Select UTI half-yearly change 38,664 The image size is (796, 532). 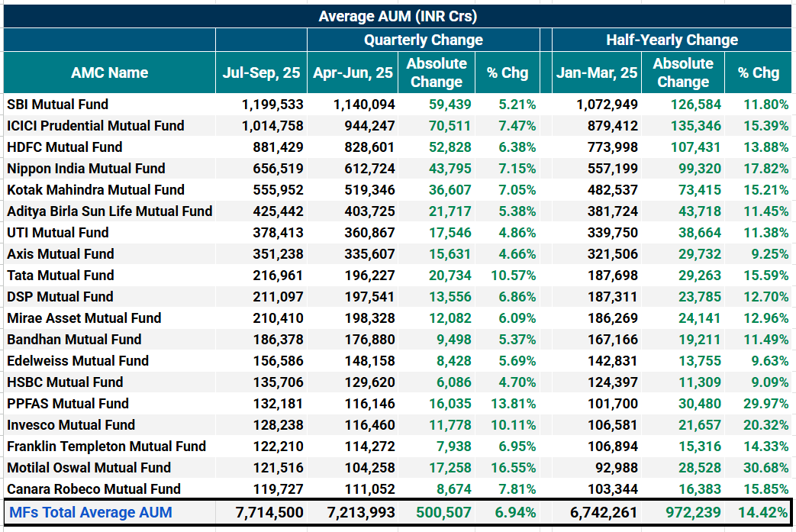coord(700,233)
